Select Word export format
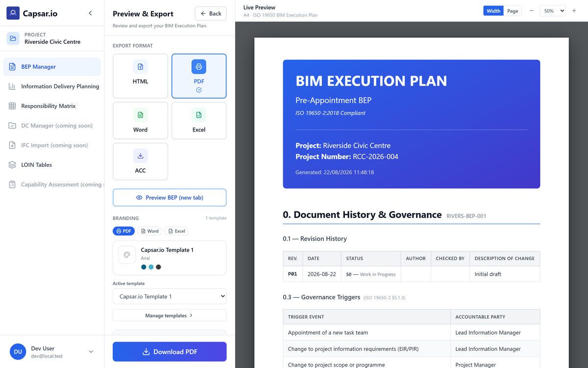 pyautogui.click(x=140, y=121)
